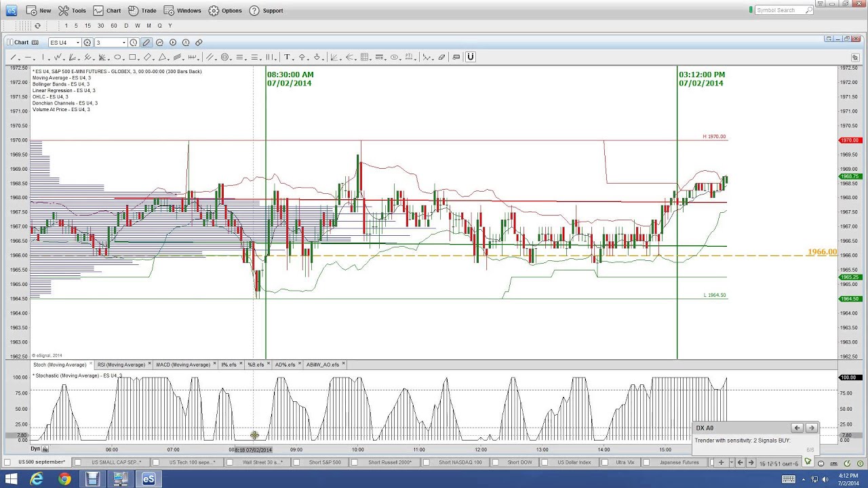Click the replay play icon in chart bar

tap(173, 43)
